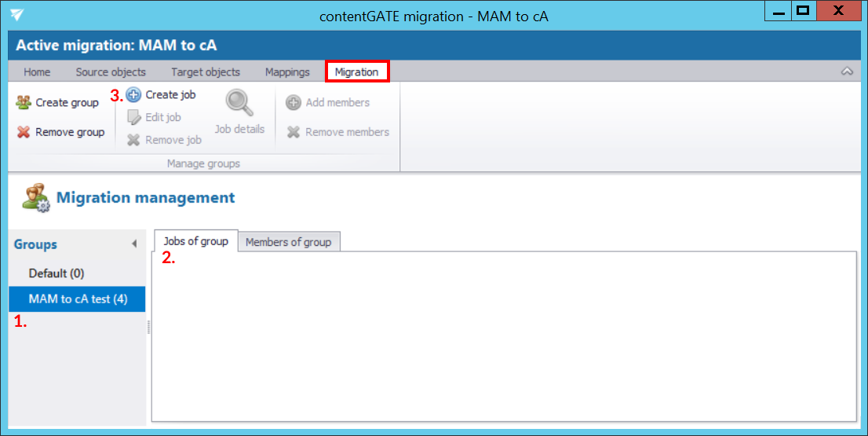Click the grey X Remove job icon
The height and width of the screenshot is (436, 868).
pyautogui.click(x=133, y=140)
